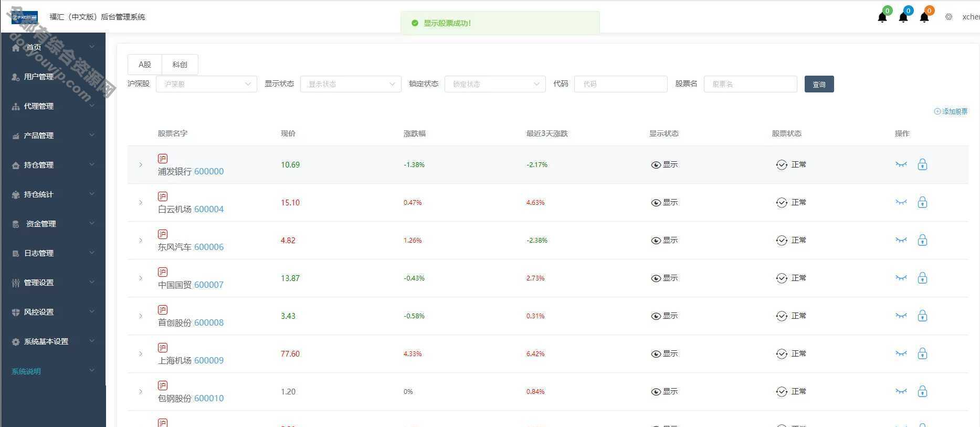Viewport: 980px width, 427px height.
Task: Open 代理管理 in sidebar
Action: click(52, 106)
